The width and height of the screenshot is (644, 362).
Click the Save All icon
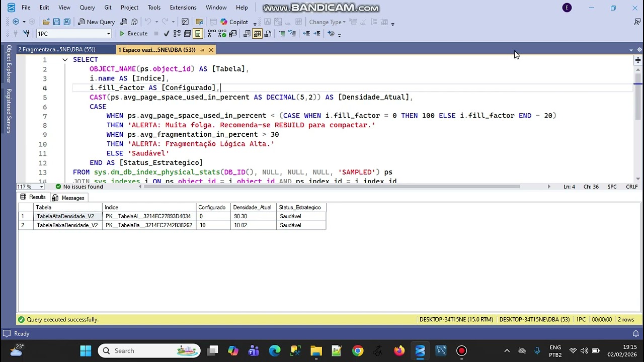(67, 22)
